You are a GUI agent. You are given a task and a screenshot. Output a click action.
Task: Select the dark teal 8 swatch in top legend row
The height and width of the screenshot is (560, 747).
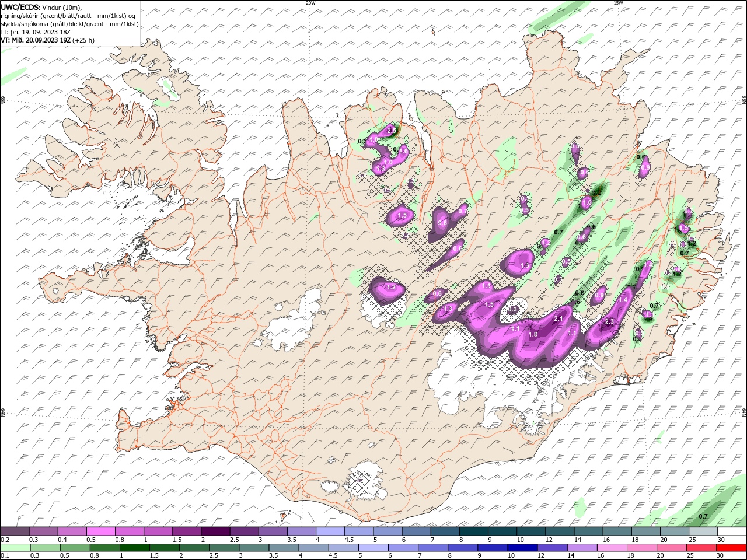click(473, 531)
